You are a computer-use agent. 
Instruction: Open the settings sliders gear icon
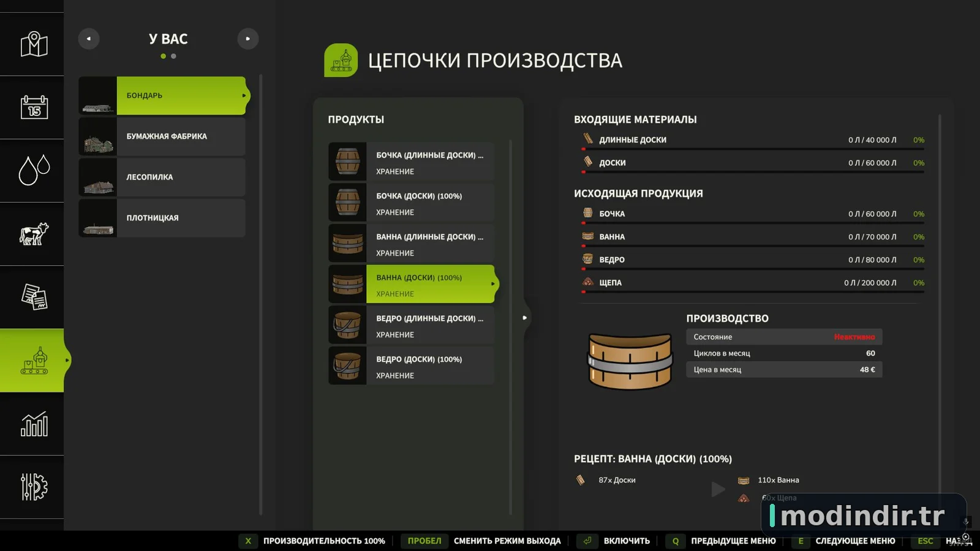(x=34, y=487)
